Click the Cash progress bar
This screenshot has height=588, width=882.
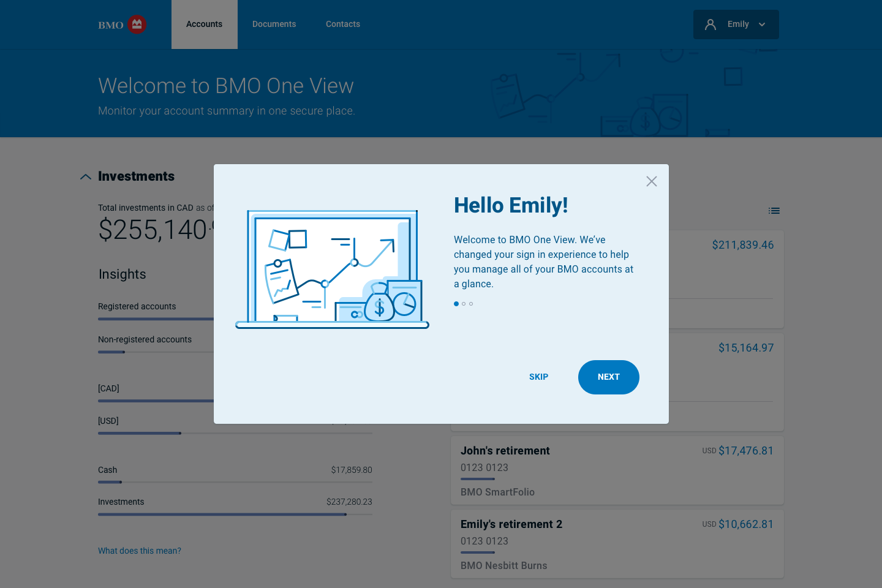[x=235, y=482]
